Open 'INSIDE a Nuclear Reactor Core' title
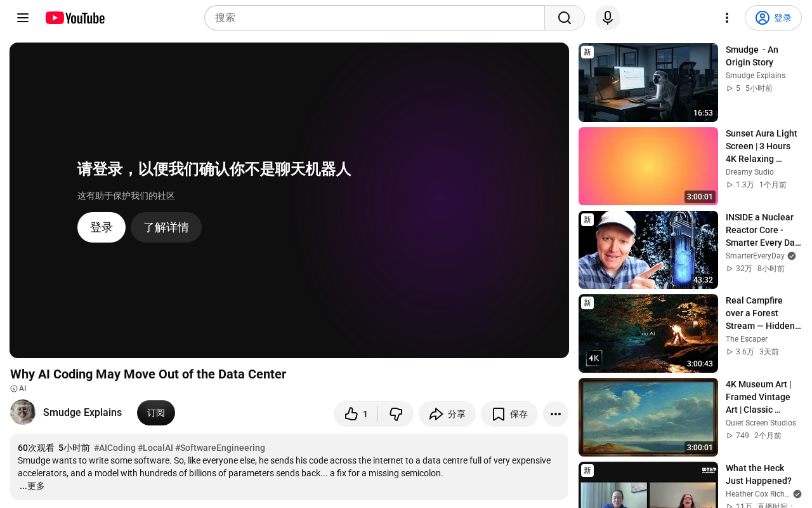 [x=763, y=230]
